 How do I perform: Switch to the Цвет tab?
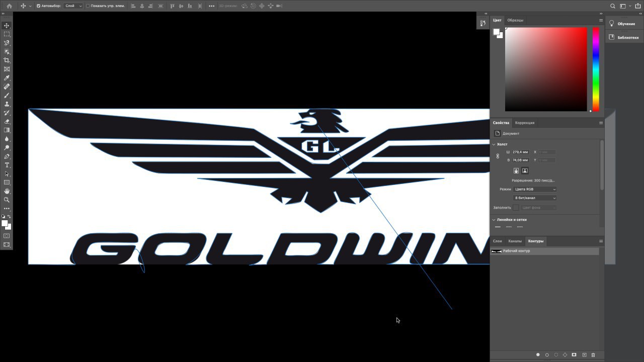tap(497, 20)
